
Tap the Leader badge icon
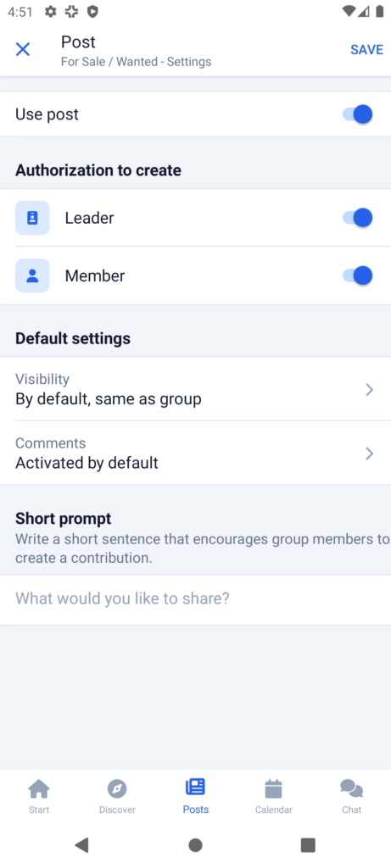click(32, 218)
